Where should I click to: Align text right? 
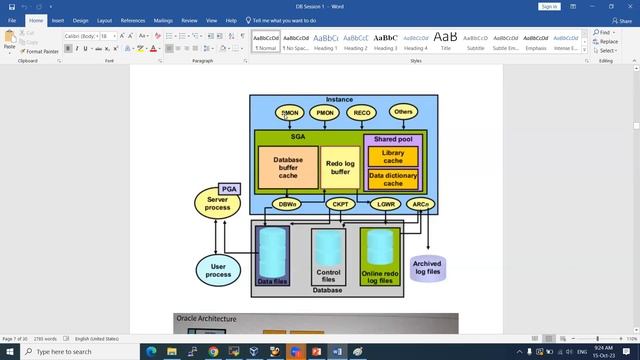pyautogui.click(x=187, y=49)
